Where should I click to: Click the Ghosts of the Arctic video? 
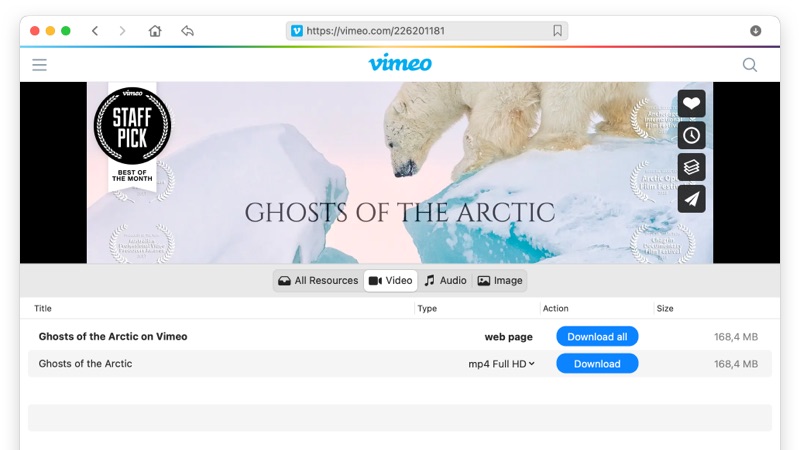coord(400,172)
